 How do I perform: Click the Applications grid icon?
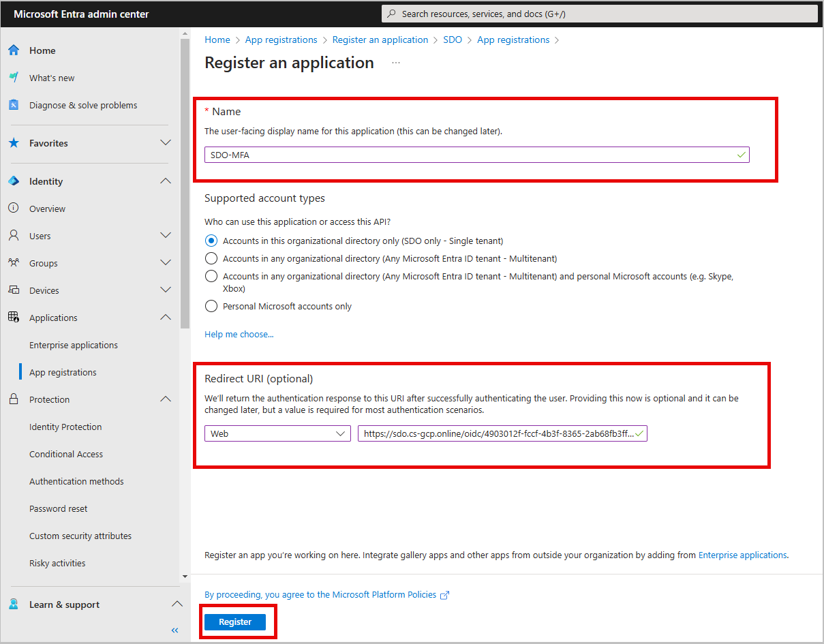point(14,318)
